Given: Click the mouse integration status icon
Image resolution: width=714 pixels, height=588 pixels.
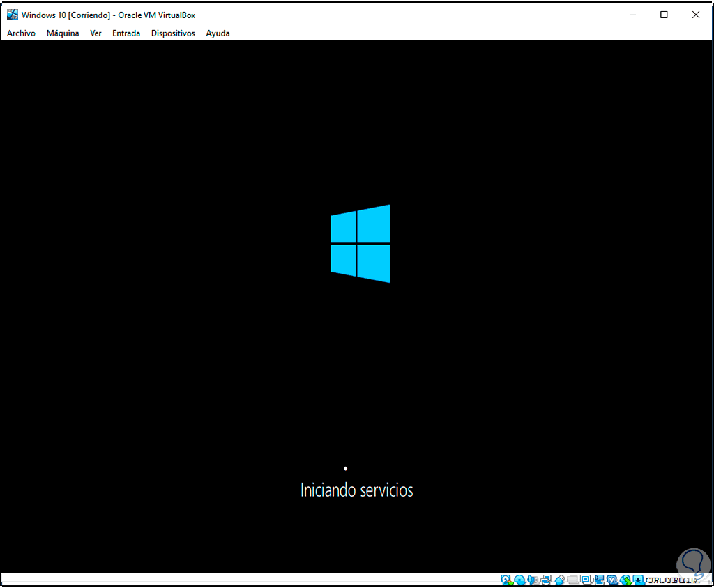Looking at the screenshot, I should click(x=625, y=580).
